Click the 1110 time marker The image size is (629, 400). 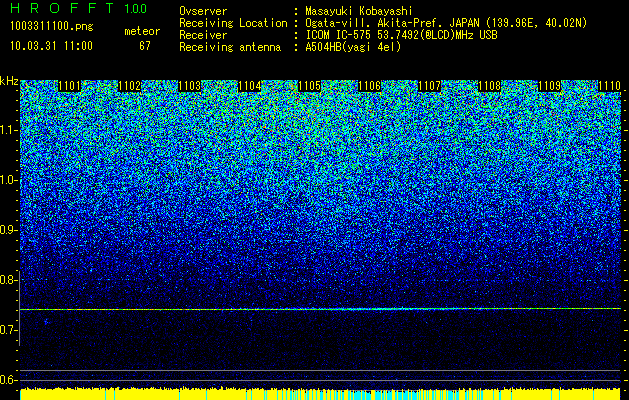[609, 86]
